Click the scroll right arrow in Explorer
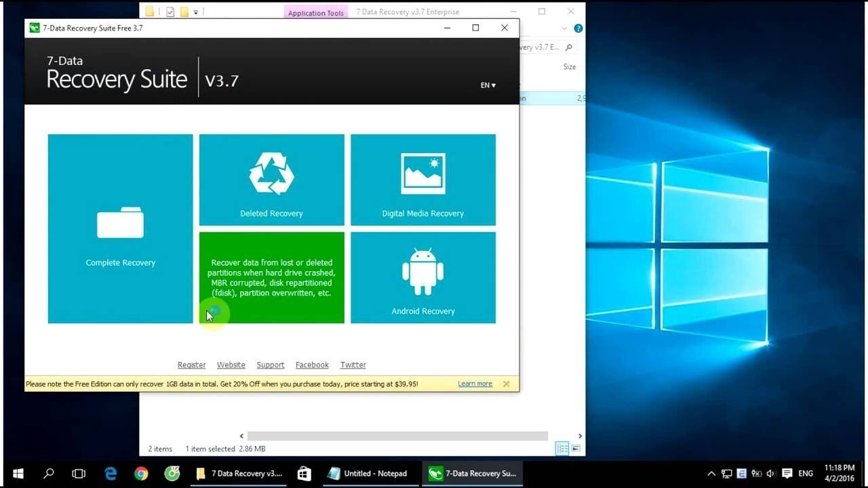Viewport: 868px width, 488px height. pos(580,436)
